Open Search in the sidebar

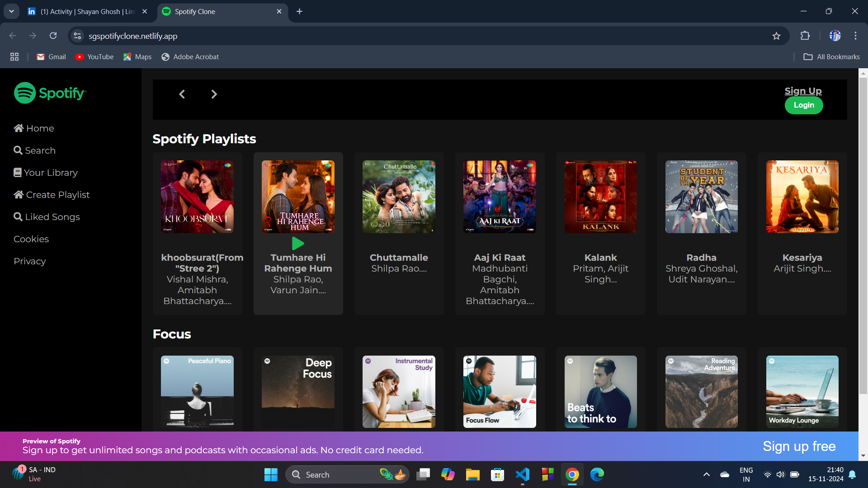pyautogui.click(x=34, y=150)
